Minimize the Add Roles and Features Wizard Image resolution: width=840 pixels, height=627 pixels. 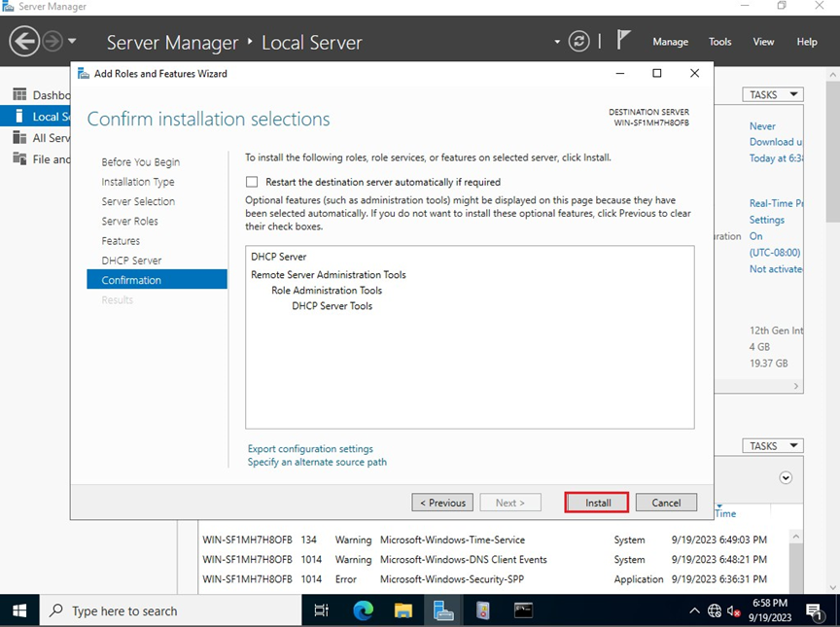(x=620, y=73)
